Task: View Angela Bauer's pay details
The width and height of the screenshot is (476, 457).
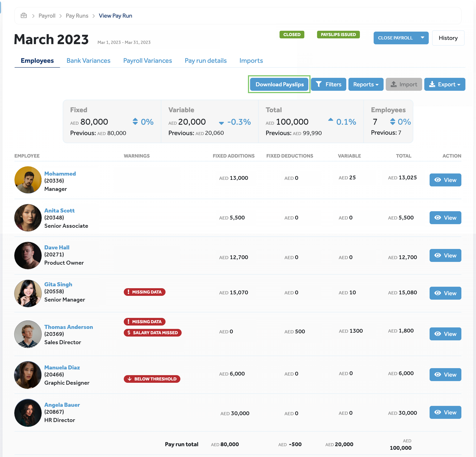Action: tap(445, 412)
